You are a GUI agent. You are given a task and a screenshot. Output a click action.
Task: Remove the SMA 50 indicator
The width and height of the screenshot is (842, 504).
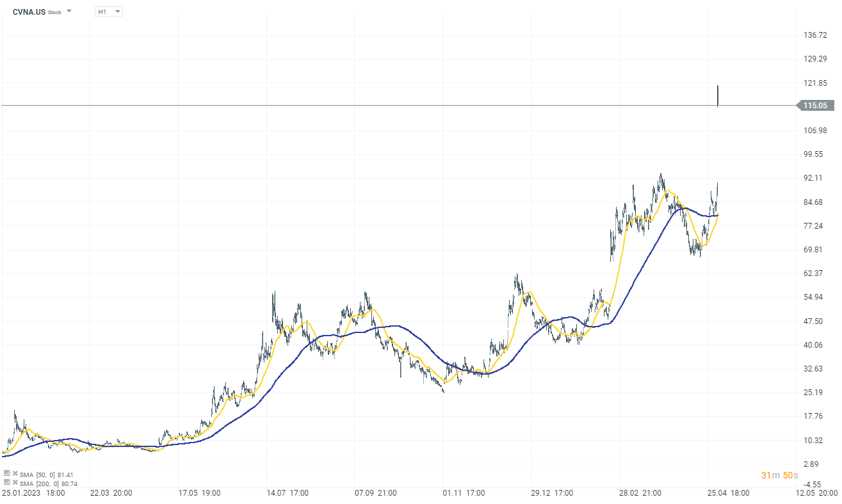click(x=14, y=473)
